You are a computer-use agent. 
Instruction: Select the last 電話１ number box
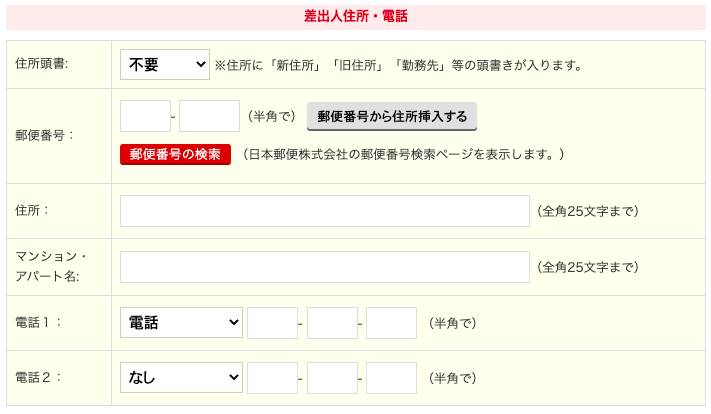click(x=391, y=323)
